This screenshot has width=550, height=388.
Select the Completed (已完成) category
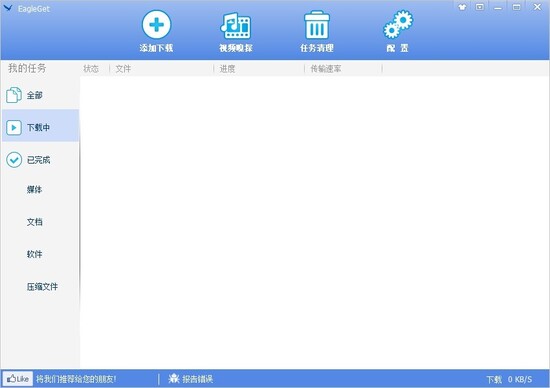(x=40, y=160)
